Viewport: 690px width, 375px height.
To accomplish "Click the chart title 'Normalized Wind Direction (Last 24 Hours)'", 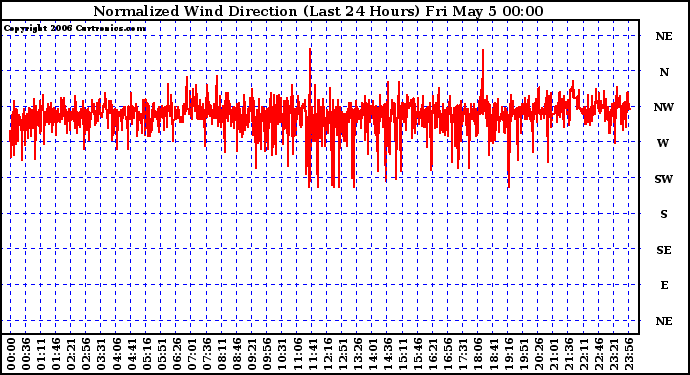I will point(257,11).
